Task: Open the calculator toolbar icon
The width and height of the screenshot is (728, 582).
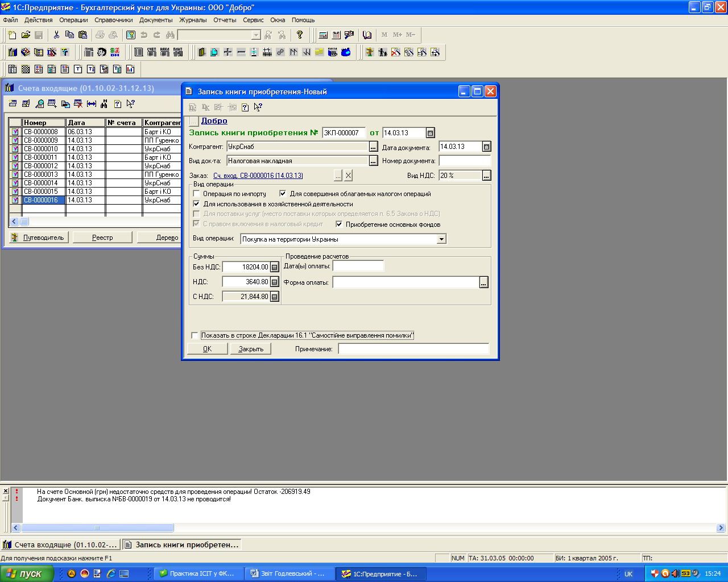Action: (x=323, y=35)
